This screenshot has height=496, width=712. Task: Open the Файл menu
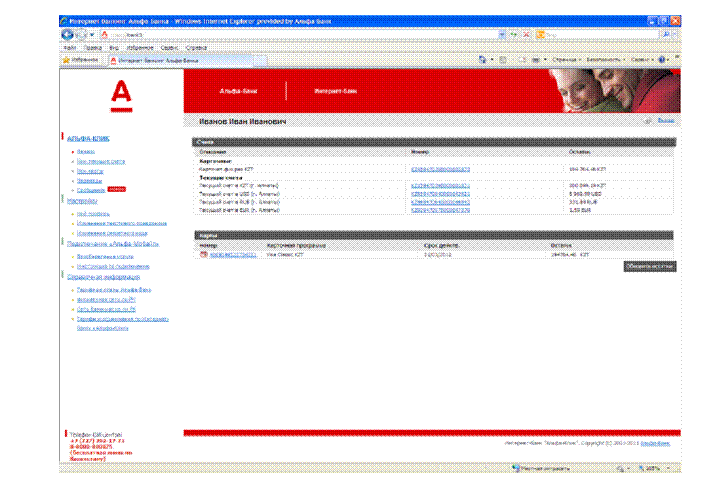click(69, 48)
